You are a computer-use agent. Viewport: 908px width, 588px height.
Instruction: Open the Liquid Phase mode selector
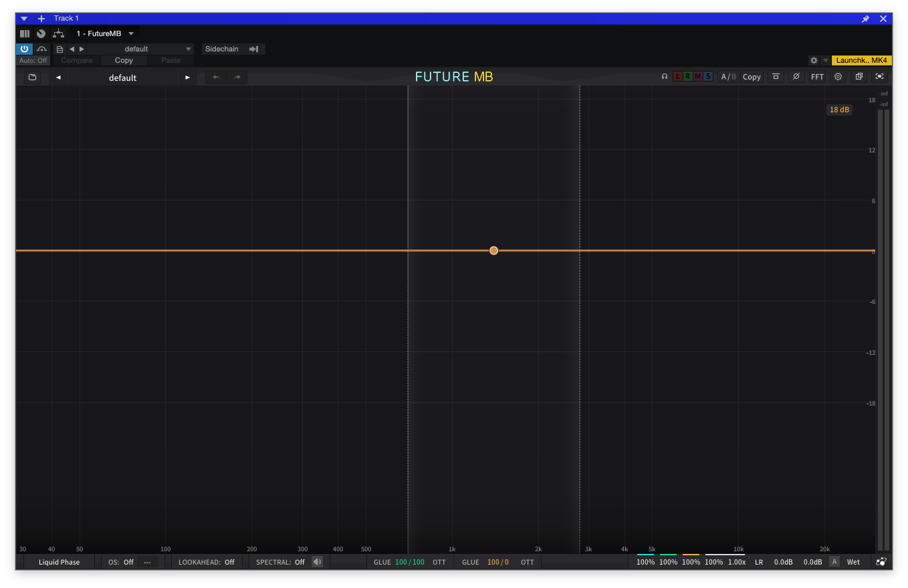click(59, 562)
